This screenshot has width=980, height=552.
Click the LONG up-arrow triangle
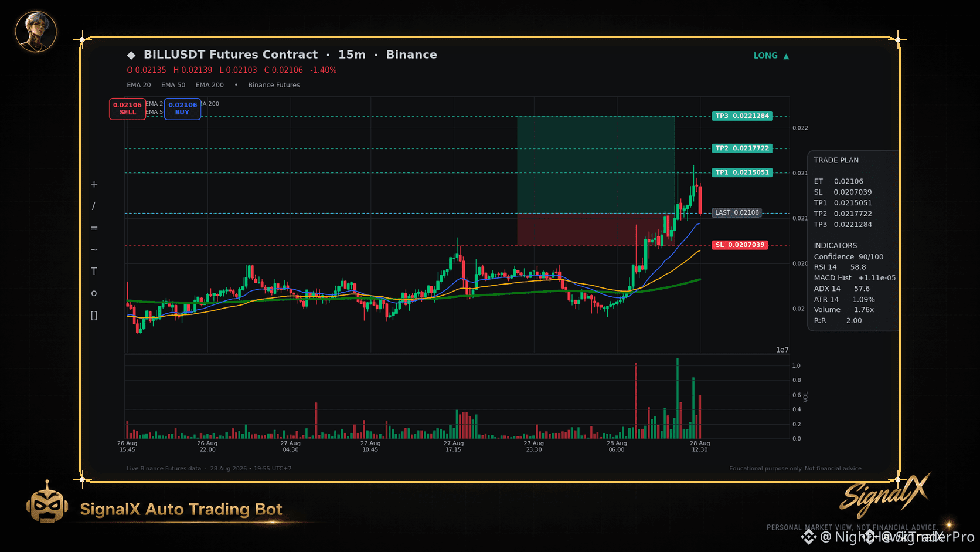tap(786, 56)
